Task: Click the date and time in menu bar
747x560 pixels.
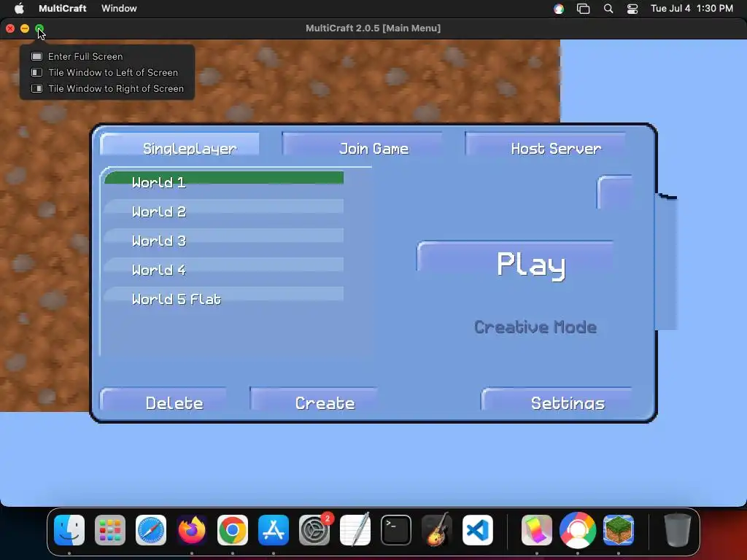Action: [692, 9]
